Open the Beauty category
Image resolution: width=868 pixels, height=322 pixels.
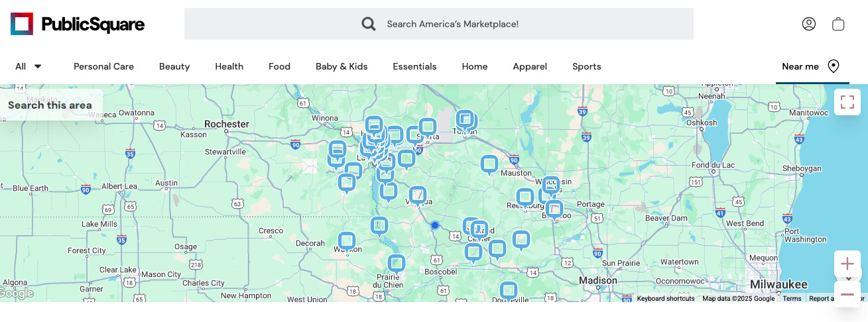tap(174, 66)
